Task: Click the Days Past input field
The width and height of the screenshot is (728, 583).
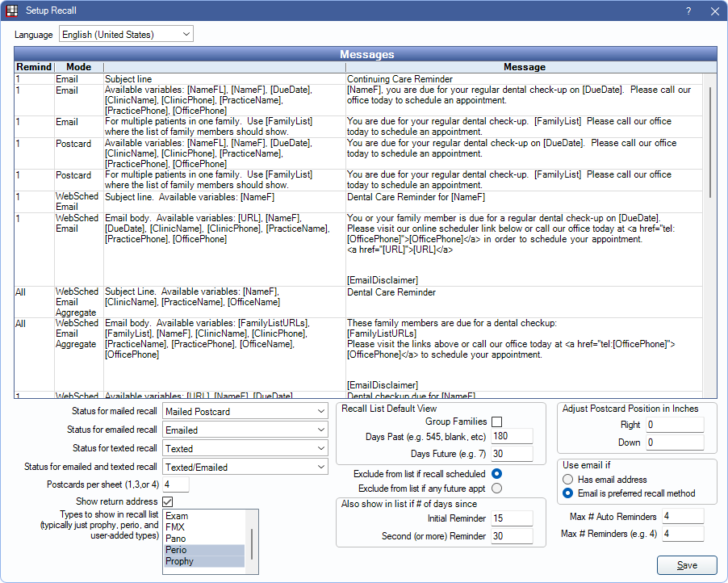Action: (x=513, y=437)
